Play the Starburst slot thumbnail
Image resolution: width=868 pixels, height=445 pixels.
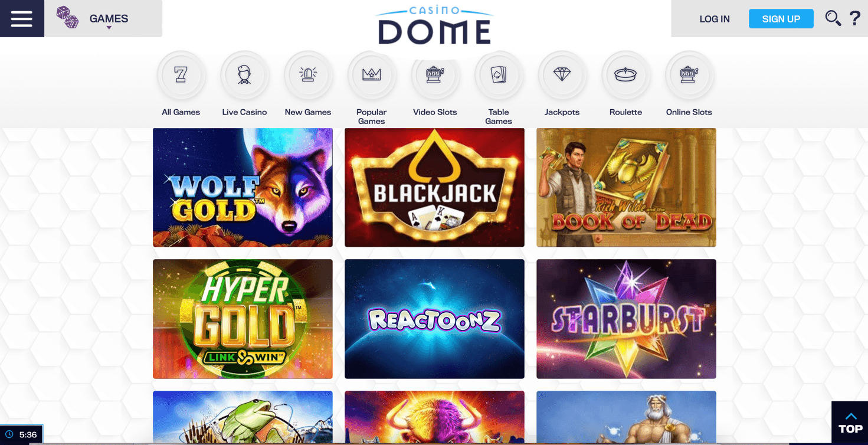point(626,319)
